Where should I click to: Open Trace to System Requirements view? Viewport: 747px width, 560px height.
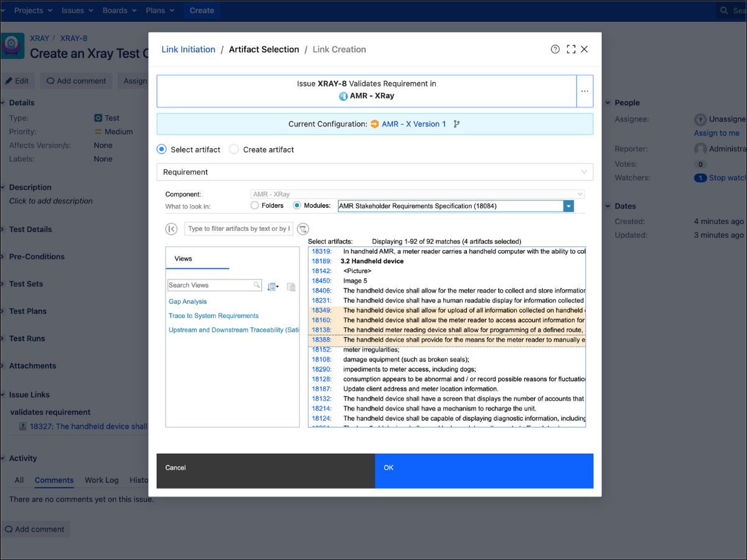point(214,315)
